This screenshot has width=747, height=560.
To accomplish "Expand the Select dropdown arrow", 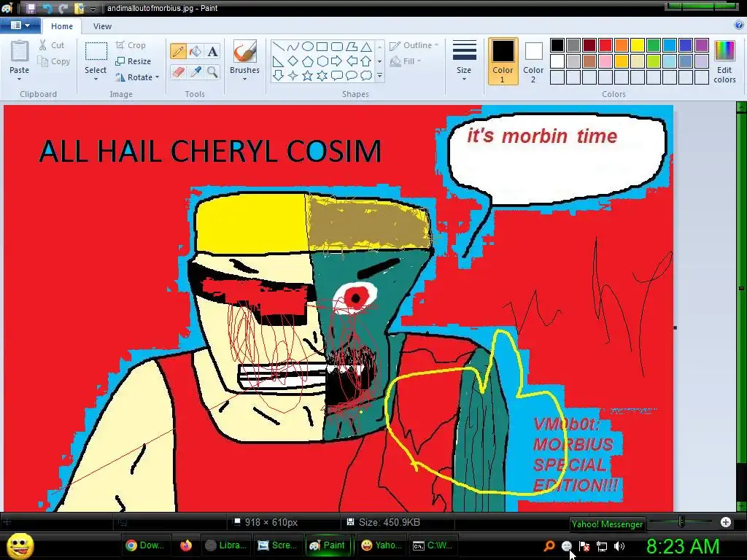I will point(96,79).
